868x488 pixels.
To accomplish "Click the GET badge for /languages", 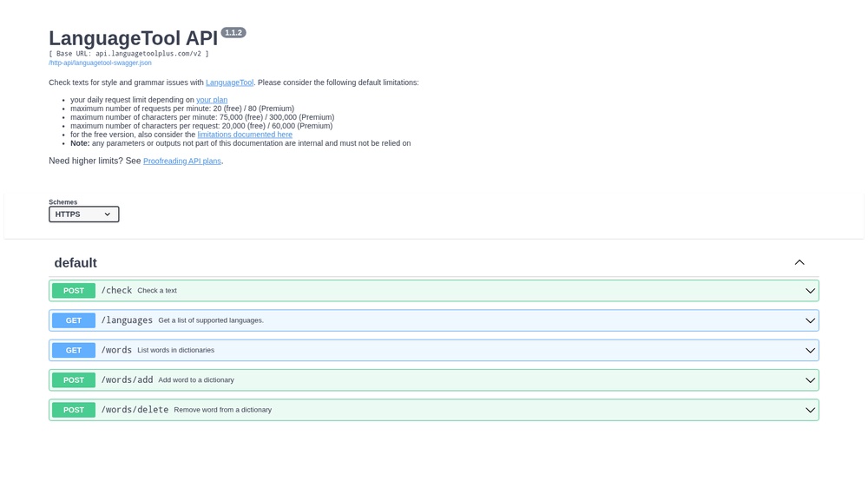I will [x=74, y=320].
